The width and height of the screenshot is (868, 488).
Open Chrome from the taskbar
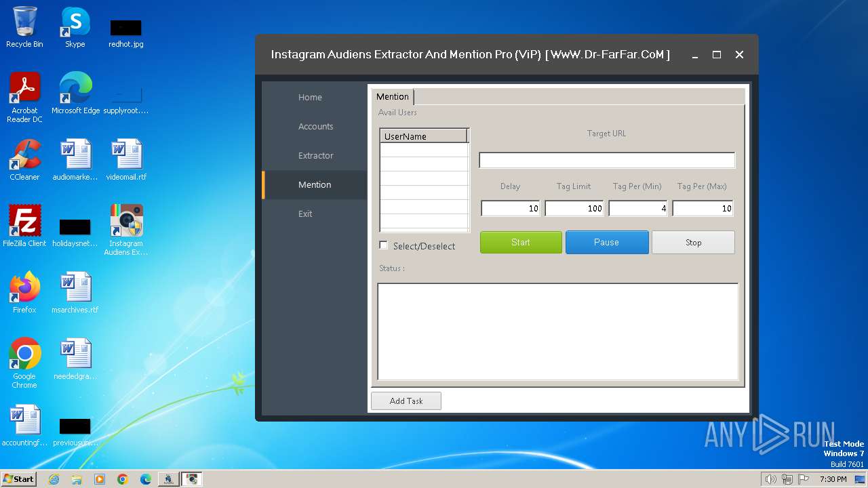(123, 479)
